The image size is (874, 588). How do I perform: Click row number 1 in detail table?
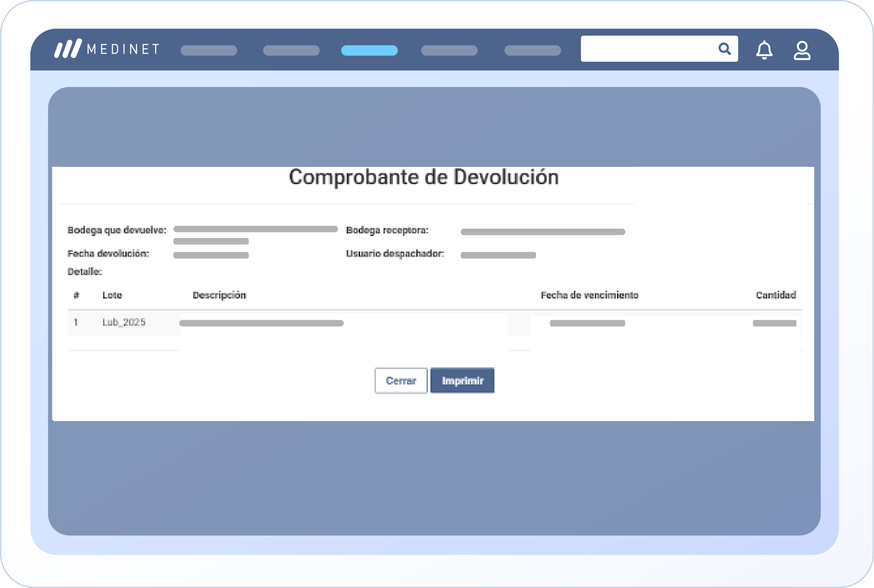coord(76,322)
